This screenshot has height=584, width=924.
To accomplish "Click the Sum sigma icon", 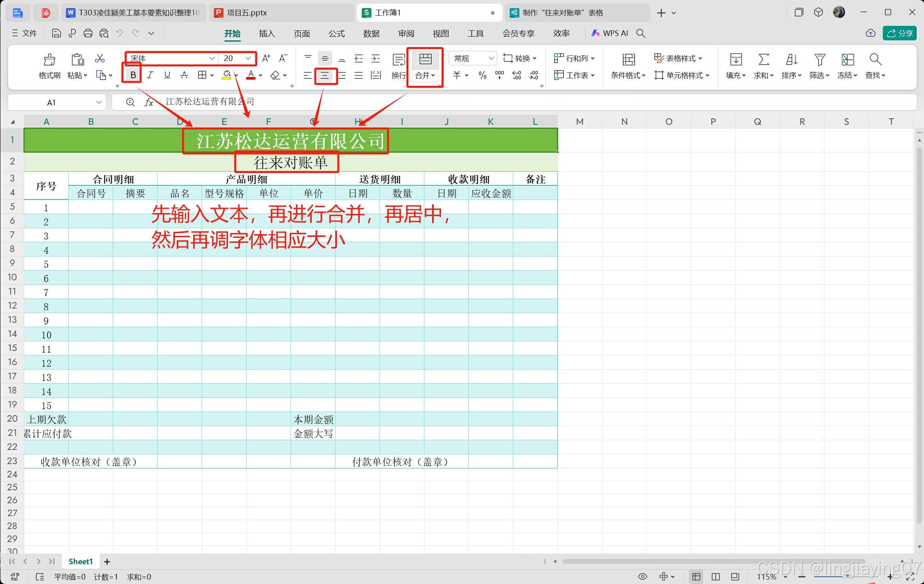I will [763, 60].
